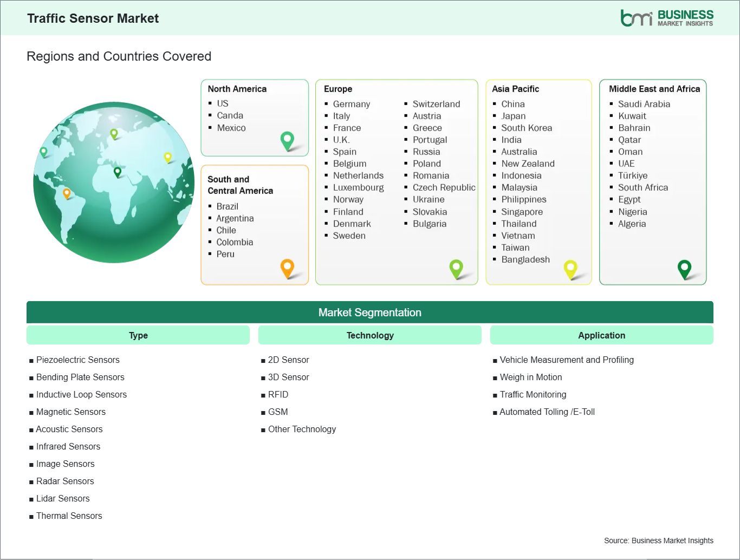Click Magnetic Sensors under Type

coord(71,412)
